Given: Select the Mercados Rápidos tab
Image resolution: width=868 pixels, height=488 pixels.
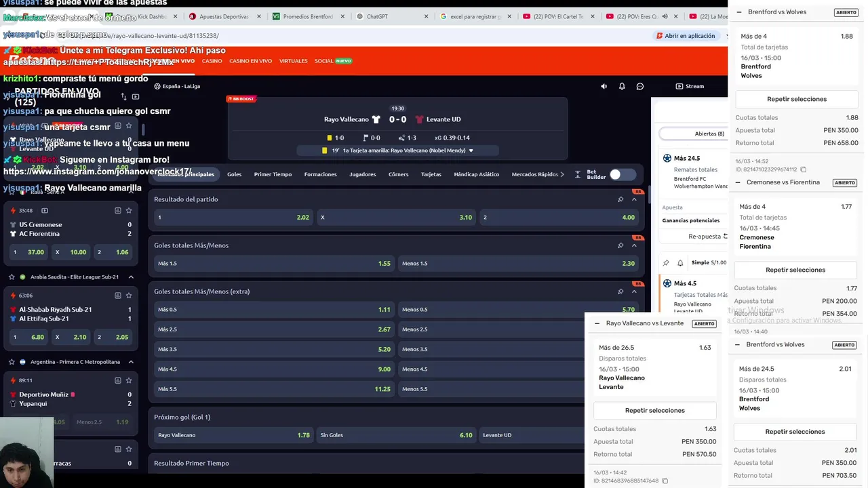Looking at the screenshot, I should [535, 174].
